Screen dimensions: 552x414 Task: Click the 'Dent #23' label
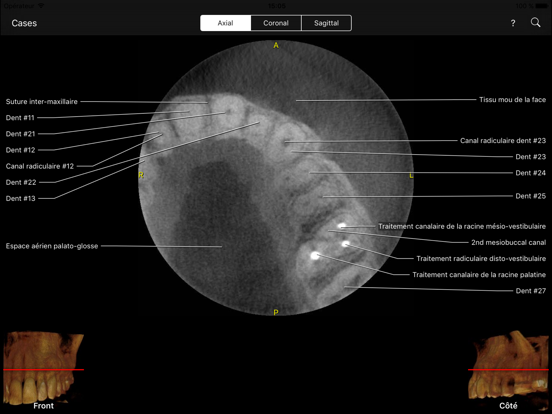click(x=531, y=157)
